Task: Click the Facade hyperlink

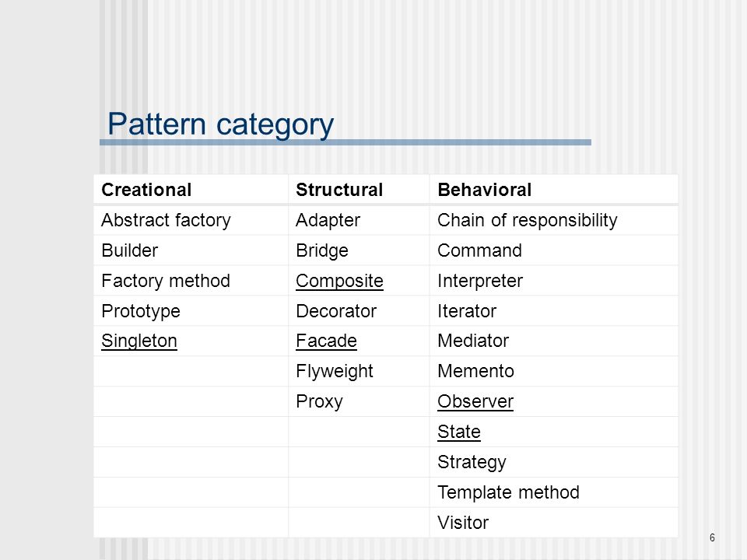Action: click(x=326, y=341)
